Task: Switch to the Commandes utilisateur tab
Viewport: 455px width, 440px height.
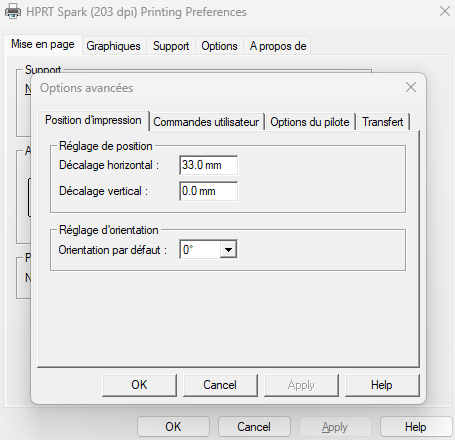Action: point(206,122)
